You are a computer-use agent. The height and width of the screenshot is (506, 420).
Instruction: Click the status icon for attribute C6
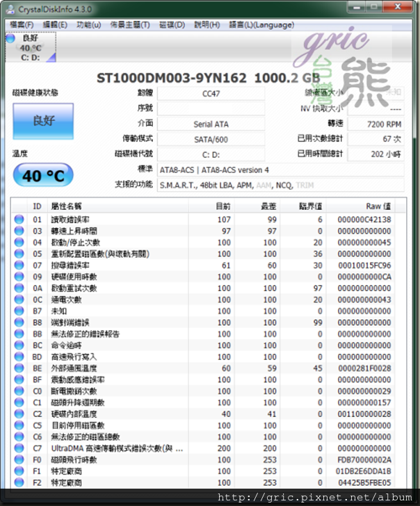pos(19,436)
